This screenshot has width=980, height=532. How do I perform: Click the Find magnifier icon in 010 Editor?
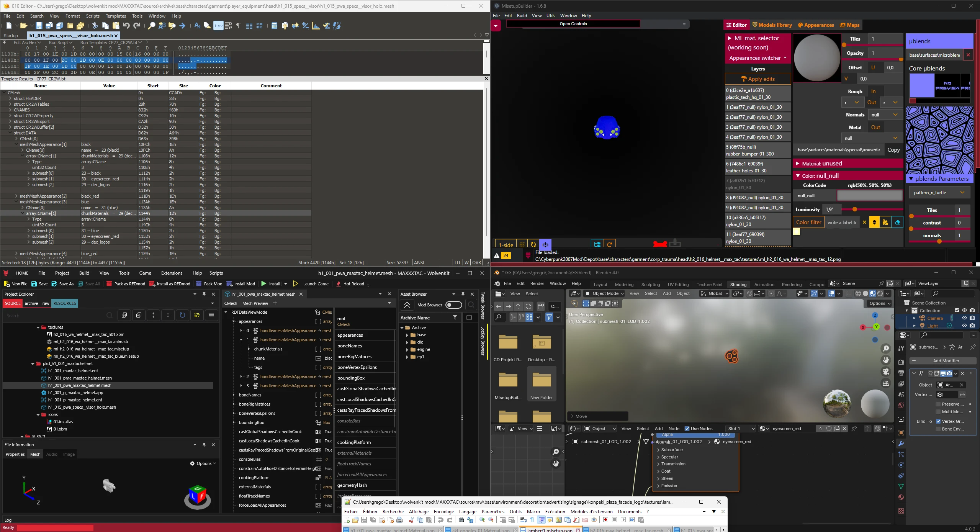(x=152, y=26)
